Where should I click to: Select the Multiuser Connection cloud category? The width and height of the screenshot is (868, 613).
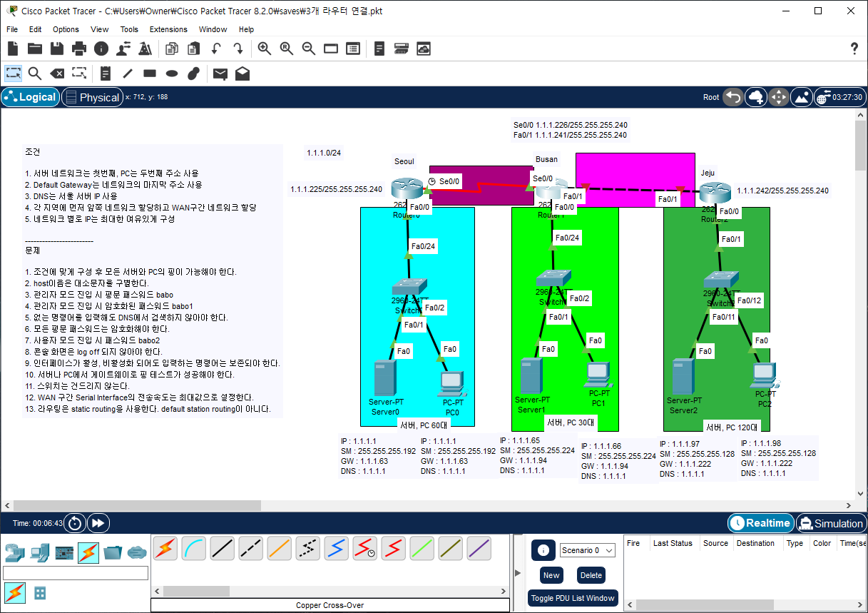[x=136, y=552]
